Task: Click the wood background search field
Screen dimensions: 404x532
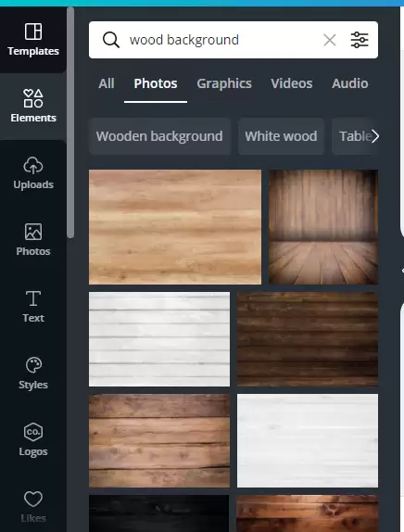Action: click(x=234, y=40)
